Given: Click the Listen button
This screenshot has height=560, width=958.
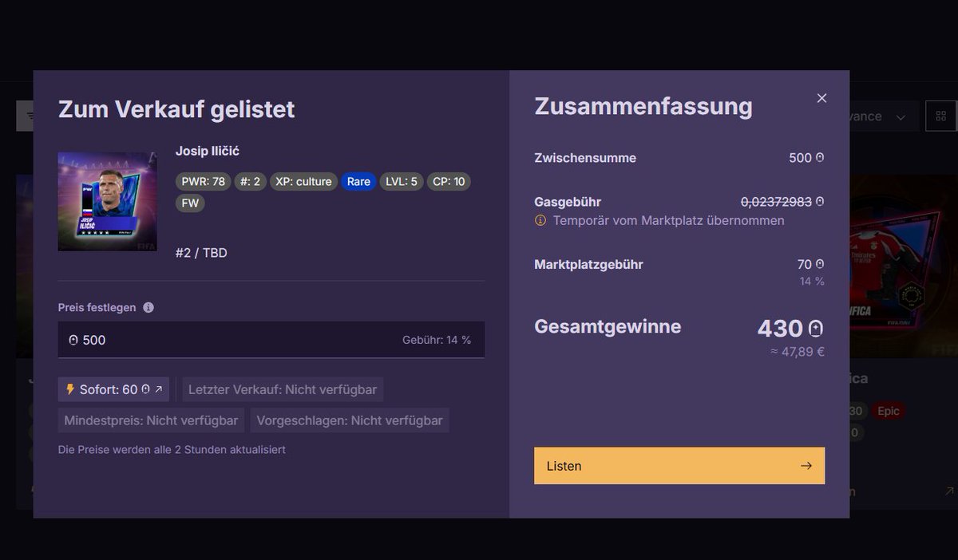Looking at the screenshot, I should point(679,466).
